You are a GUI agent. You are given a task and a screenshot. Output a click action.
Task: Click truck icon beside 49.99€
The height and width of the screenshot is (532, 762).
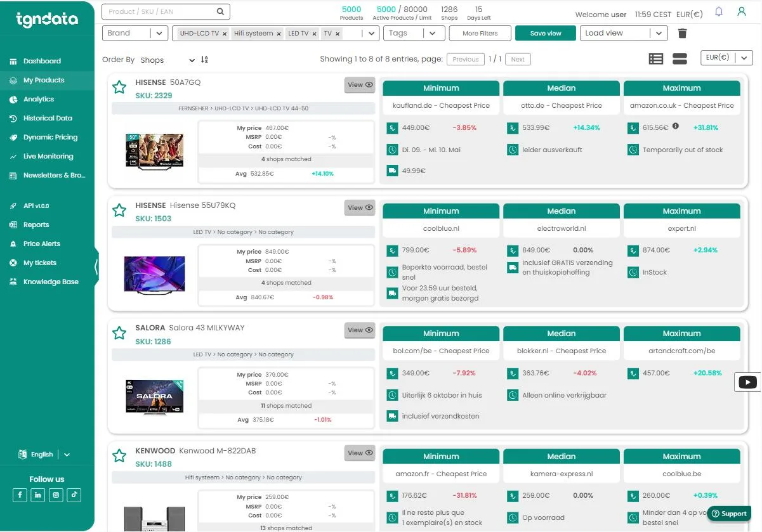[392, 171]
